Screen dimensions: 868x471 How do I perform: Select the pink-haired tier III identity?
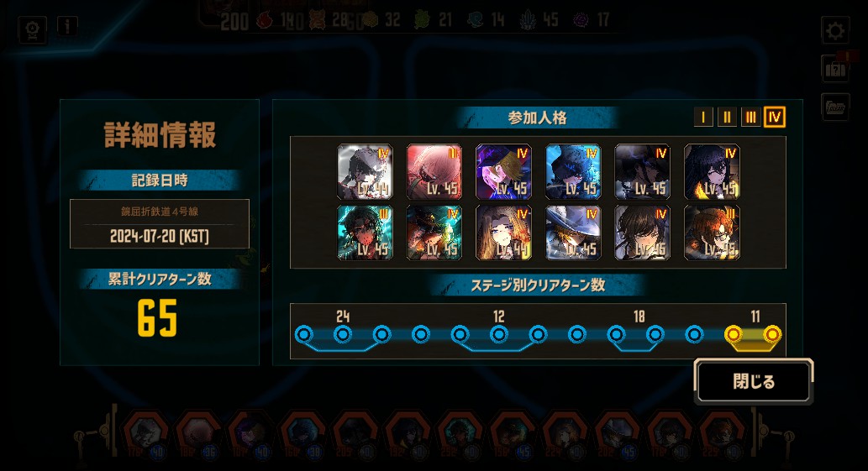(434, 172)
